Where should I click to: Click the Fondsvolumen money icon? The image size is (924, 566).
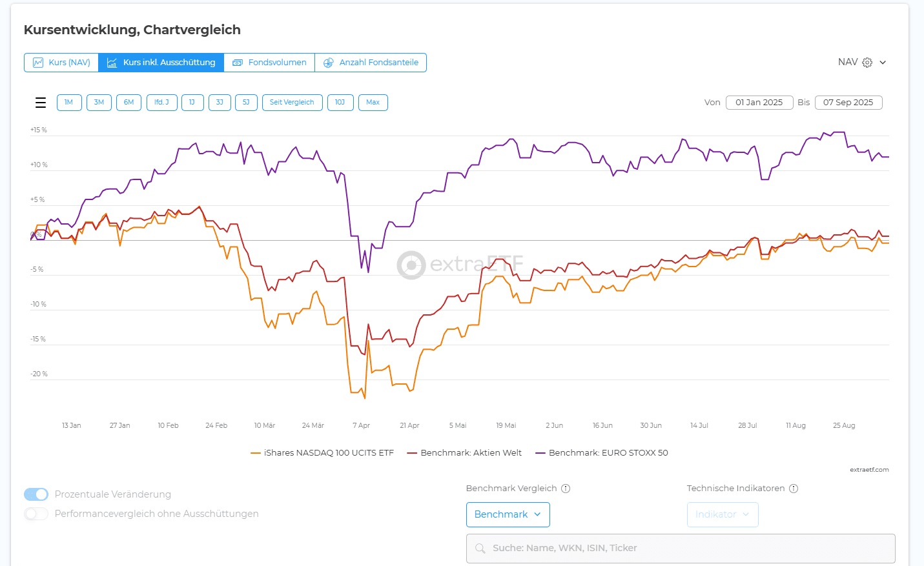pos(238,63)
